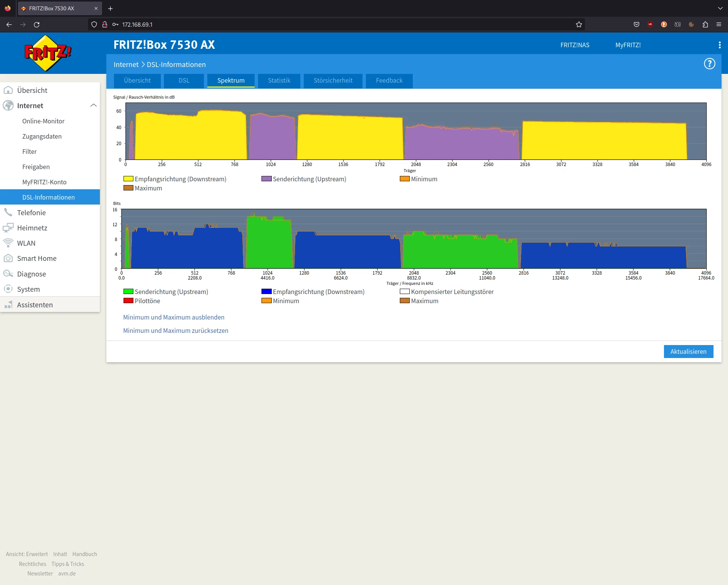Open the avm.de footer link

click(x=67, y=574)
